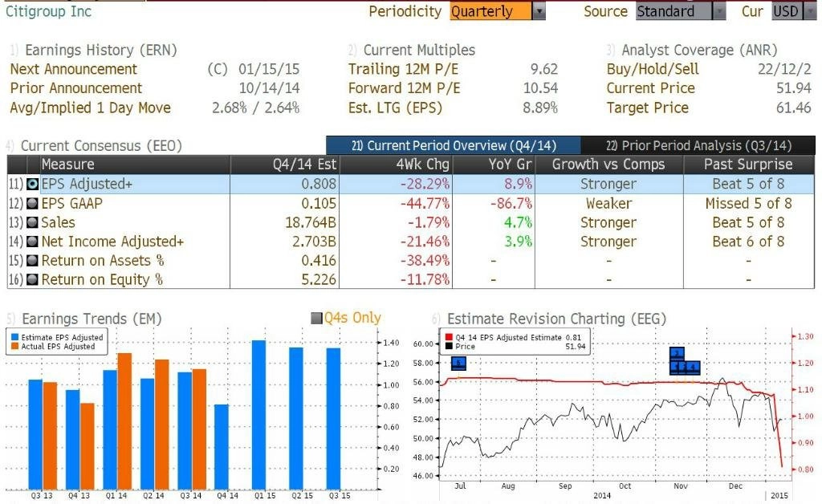This screenshot has width=822, height=504.
Task: Click Target Price value 61.46
Action: (x=794, y=108)
